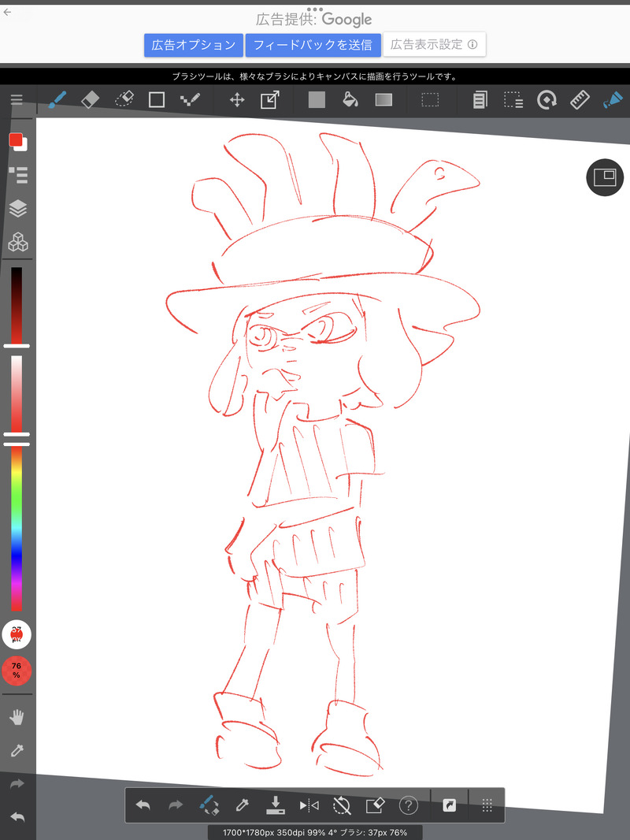Viewport: 630px width, 840px height.
Task: Pick a hue on rainbow slider
Action: tap(17, 528)
